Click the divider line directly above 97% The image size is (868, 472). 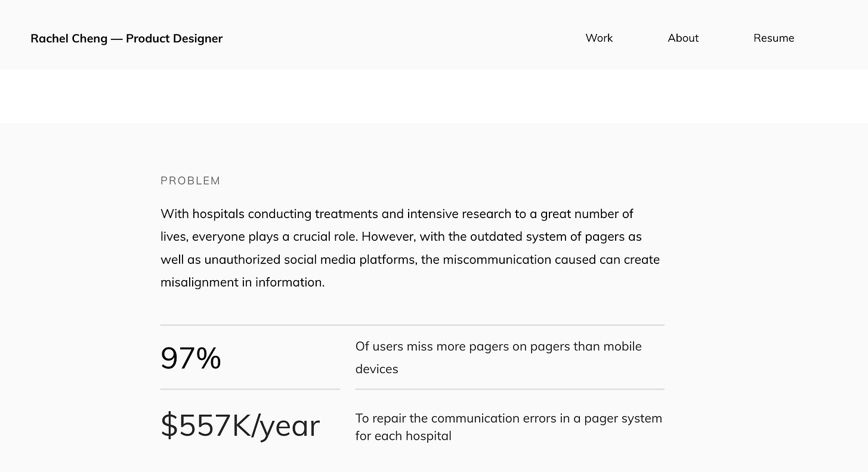412,325
